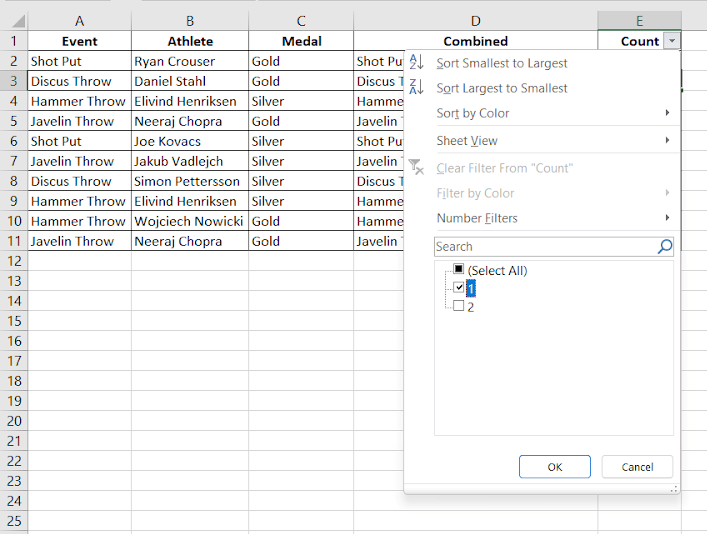Screen dimensions: 707x534
Task: Click the cell containing Jakub Vadlejch
Action: 190,161
